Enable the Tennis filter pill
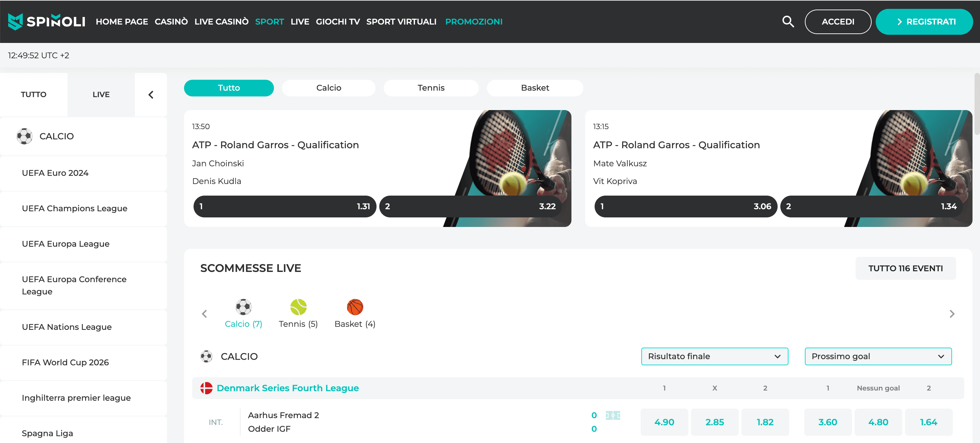Image resolution: width=980 pixels, height=443 pixels. 431,88
